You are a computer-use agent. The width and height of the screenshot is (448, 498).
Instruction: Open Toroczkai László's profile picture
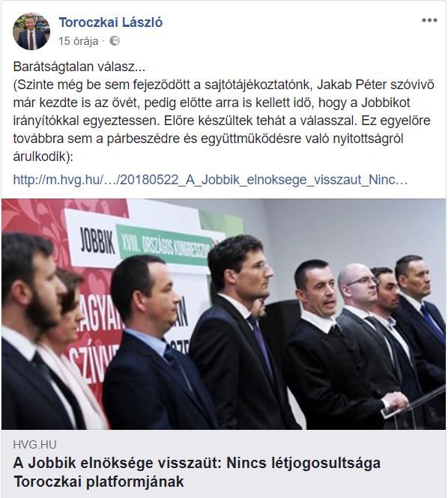tap(31, 31)
